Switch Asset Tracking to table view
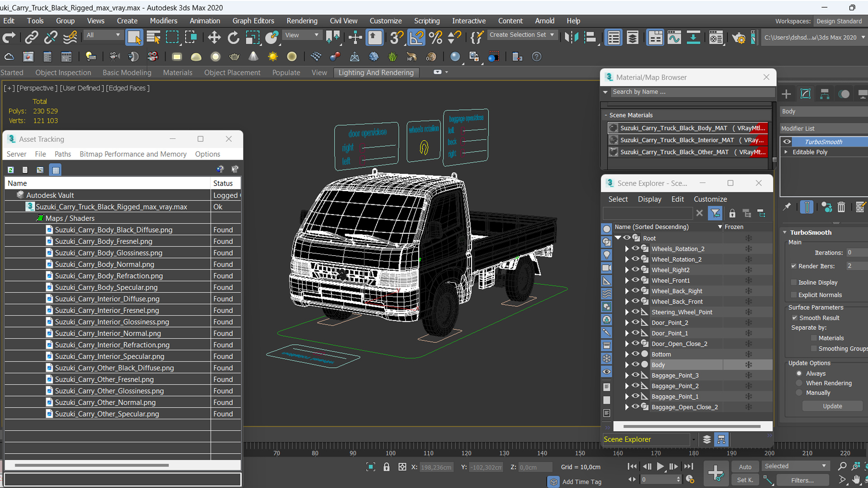The image size is (868, 488). point(56,170)
